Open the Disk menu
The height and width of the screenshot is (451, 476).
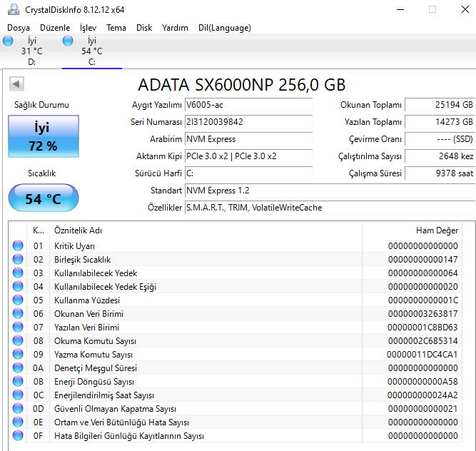[144, 28]
